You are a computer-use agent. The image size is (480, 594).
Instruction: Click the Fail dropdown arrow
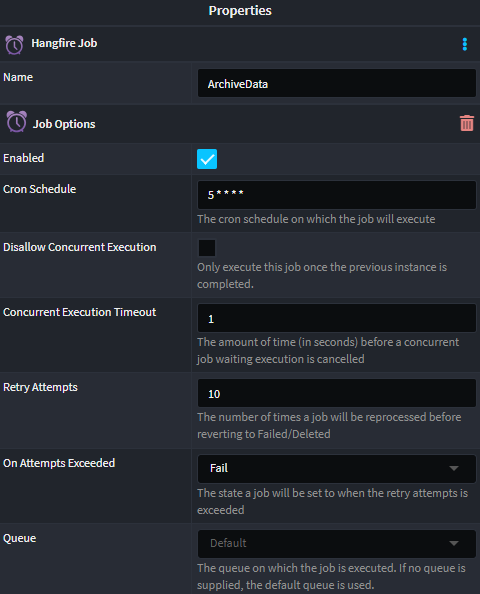pyautogui.click(x=453, y=469)
